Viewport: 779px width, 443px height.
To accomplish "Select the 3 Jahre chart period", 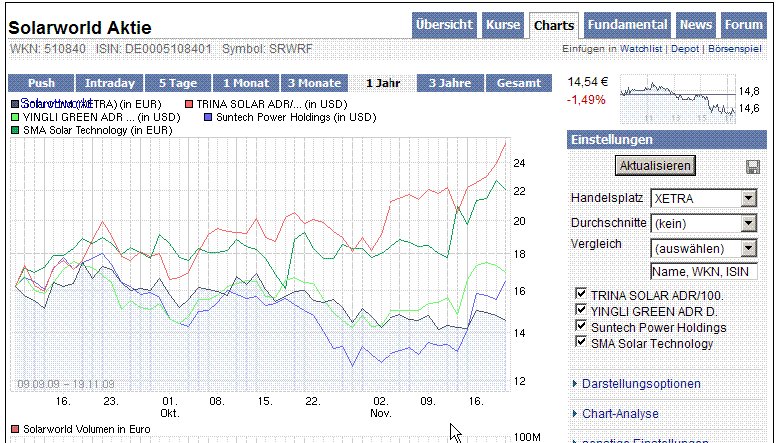I will point(450,83).
